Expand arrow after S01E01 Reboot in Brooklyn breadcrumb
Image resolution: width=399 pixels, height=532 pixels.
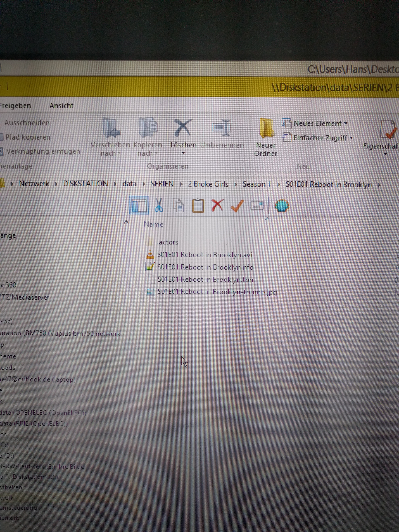(379, 185)
